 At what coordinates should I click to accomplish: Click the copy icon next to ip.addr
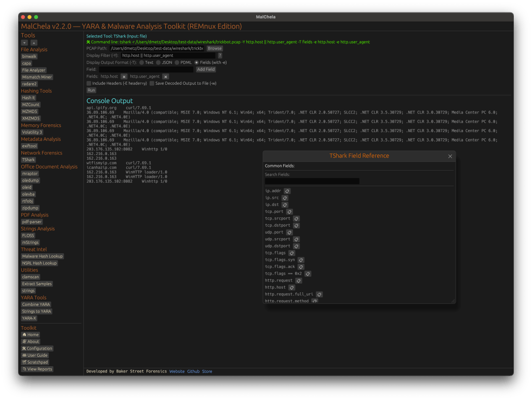(287, 191)
